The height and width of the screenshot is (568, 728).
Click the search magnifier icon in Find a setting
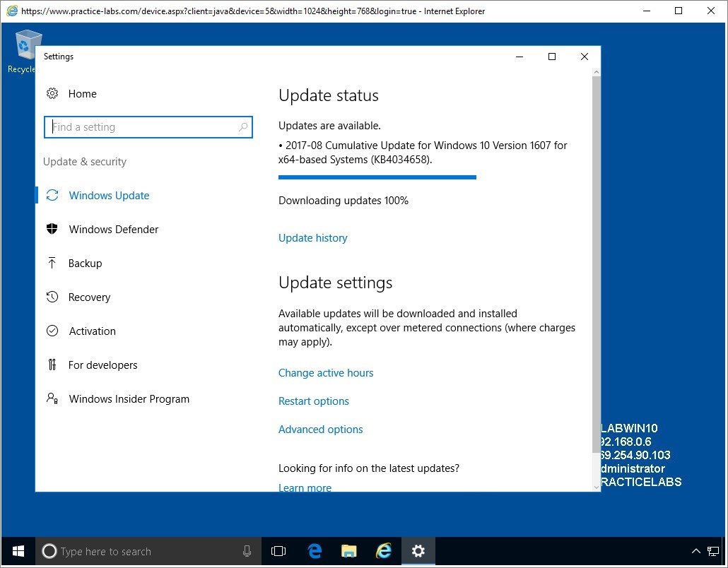coord(243,127)
